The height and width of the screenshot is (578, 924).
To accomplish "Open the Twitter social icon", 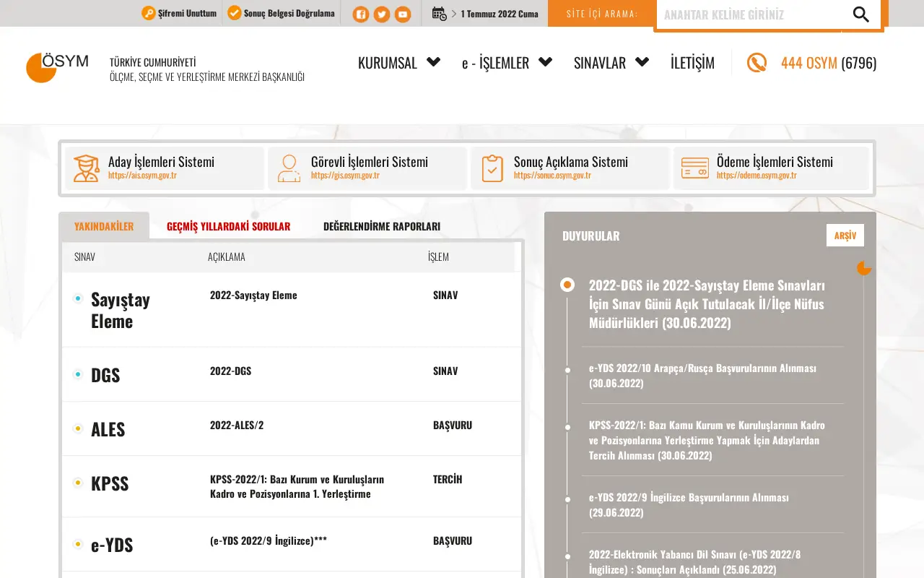I will click(382, 14).
